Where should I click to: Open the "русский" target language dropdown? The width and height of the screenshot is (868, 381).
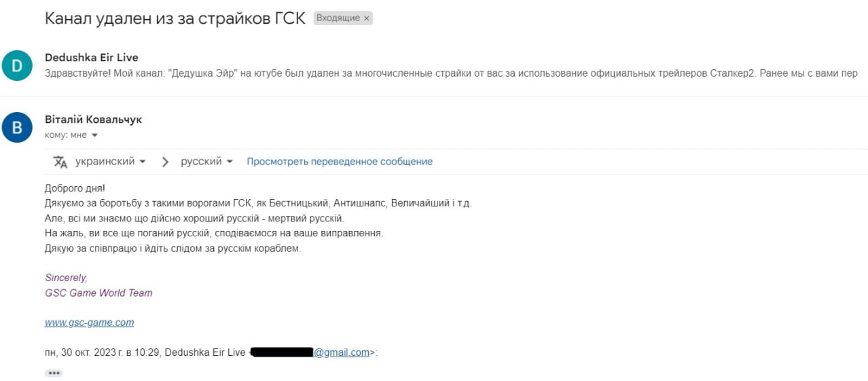pos(206,162)
